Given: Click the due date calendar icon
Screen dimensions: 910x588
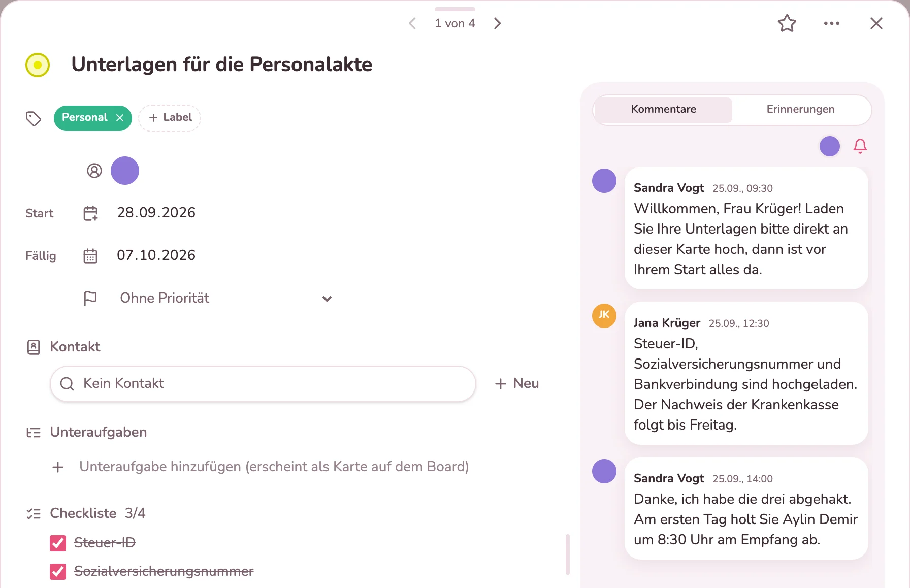Looking at the screenshot, I should pos(90,256).
